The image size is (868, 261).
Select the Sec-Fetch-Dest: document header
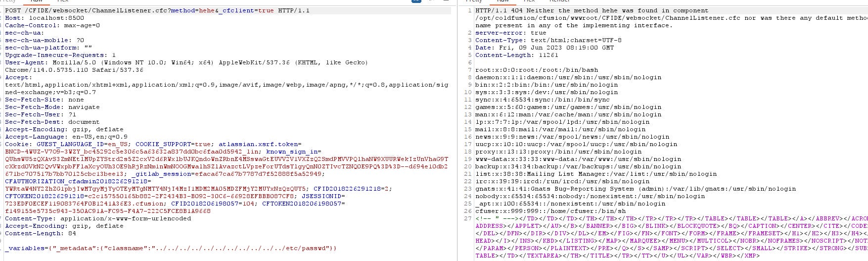click(x=52, y=122)
